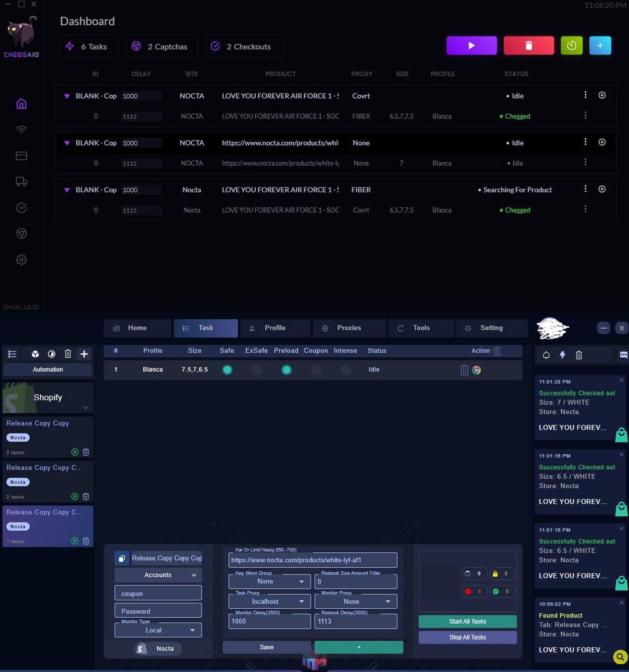
Task: Click the Monitor Delay 1000 field
Action: [269, 621]
